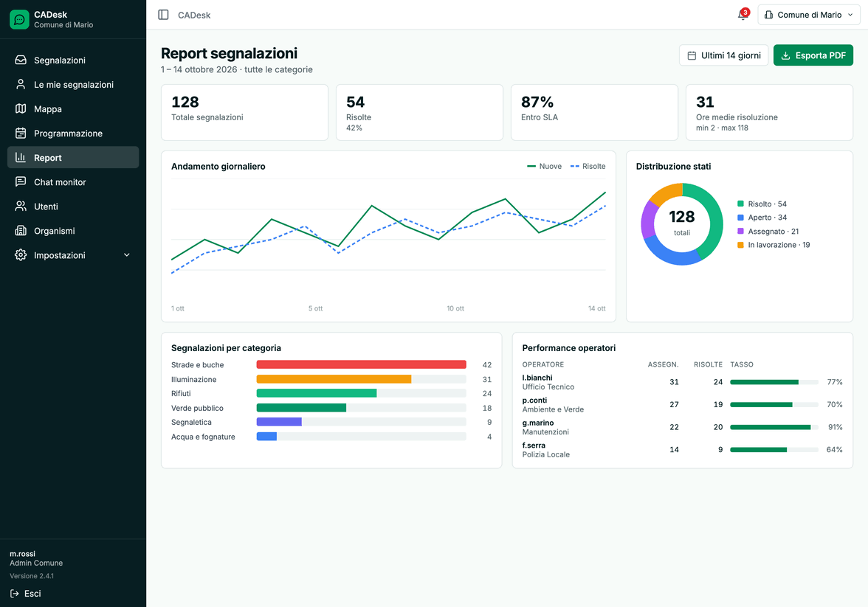Open Chat monitor section
The height and width of the screenshot is (607, 868).
click(73, 181)
